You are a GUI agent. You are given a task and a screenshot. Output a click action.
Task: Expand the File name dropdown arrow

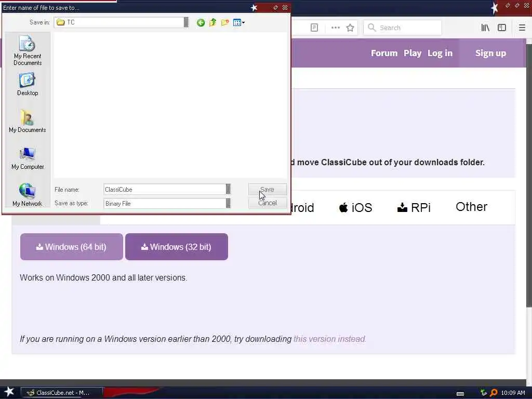[x=228, y=189]
